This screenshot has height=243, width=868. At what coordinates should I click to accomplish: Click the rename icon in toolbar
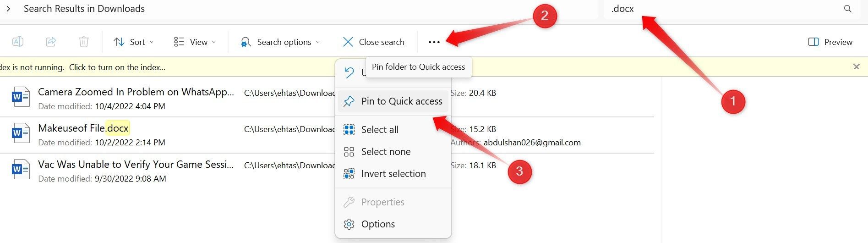coord(17,42)
